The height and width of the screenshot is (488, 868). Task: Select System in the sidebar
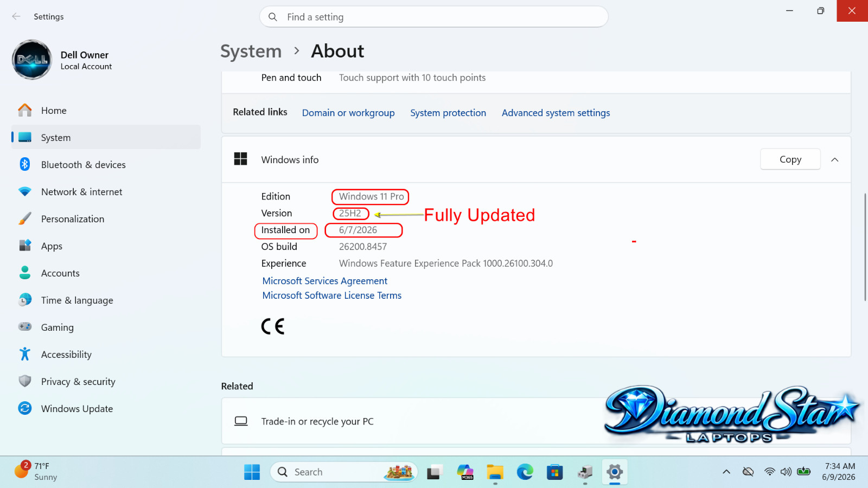point(106,137)
